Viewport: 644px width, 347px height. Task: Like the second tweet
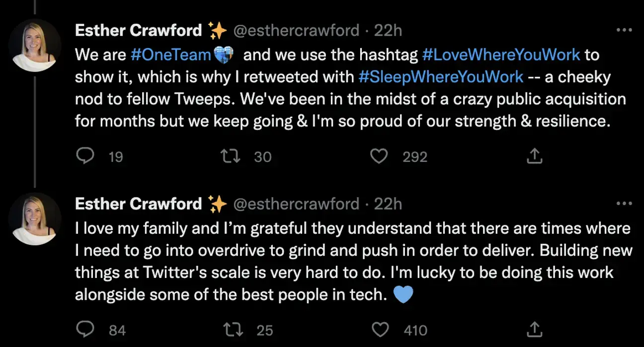pos(381,329)
